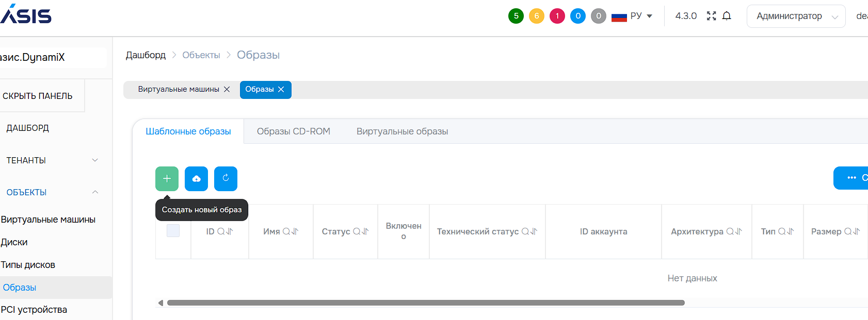Viewport: 868px width, 320px height.
Task: Close the Образы tab with X
Action: [281, 90]
